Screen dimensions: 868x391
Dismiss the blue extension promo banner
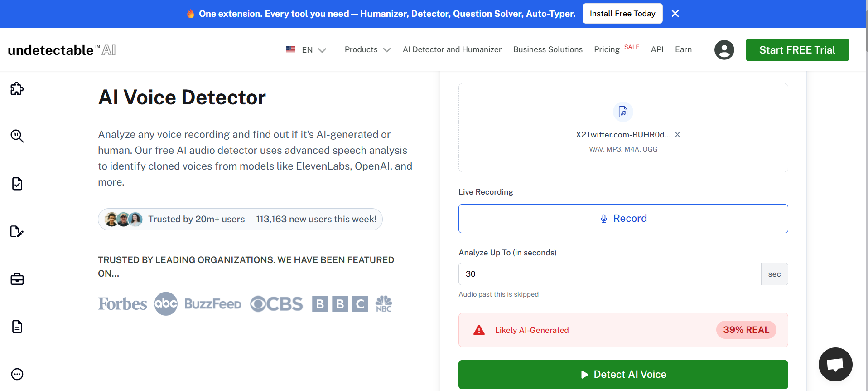[x=675, y=14]
